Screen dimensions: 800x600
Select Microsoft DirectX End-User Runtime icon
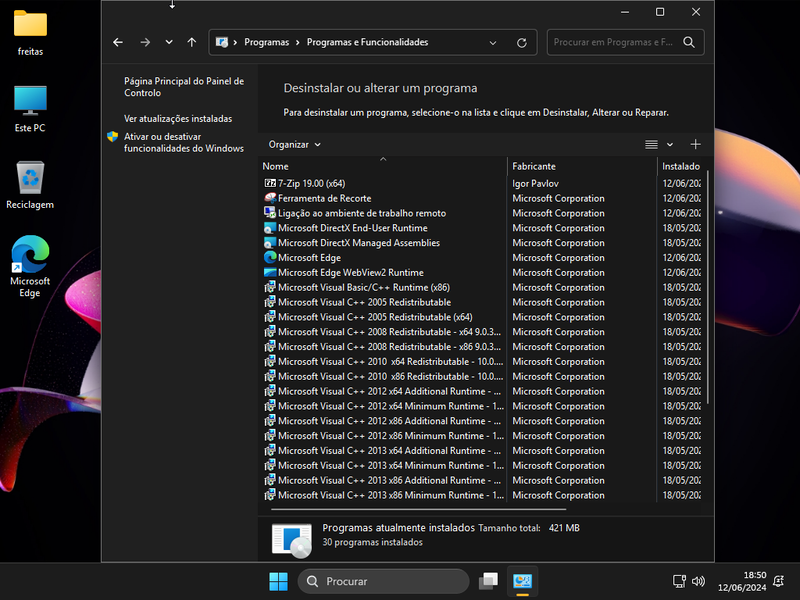click(x=270, y=228)
